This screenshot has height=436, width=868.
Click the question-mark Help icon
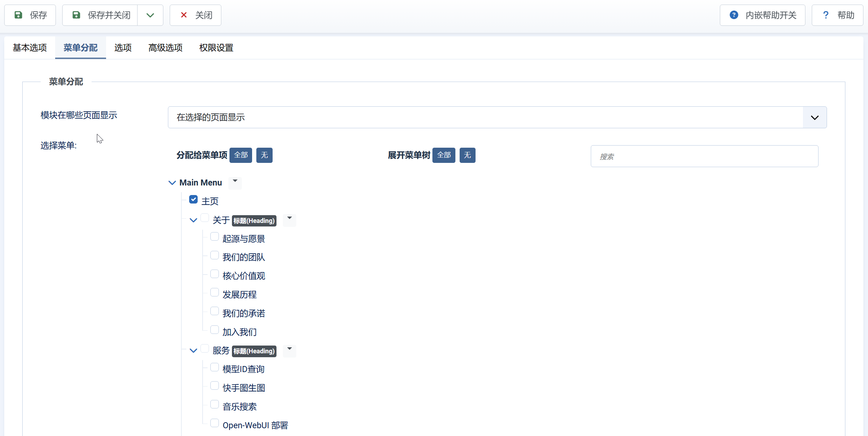click(x=826, y=15)
